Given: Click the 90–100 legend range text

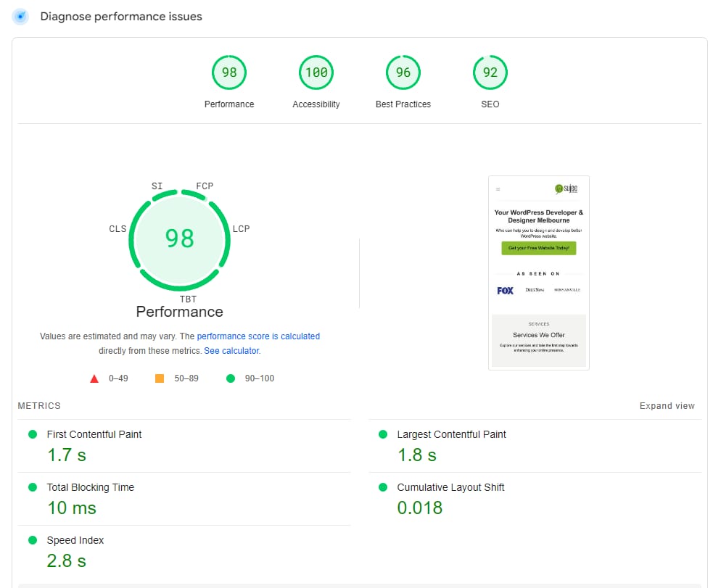Looking at the screenshot, I should (x=260, y=378).
